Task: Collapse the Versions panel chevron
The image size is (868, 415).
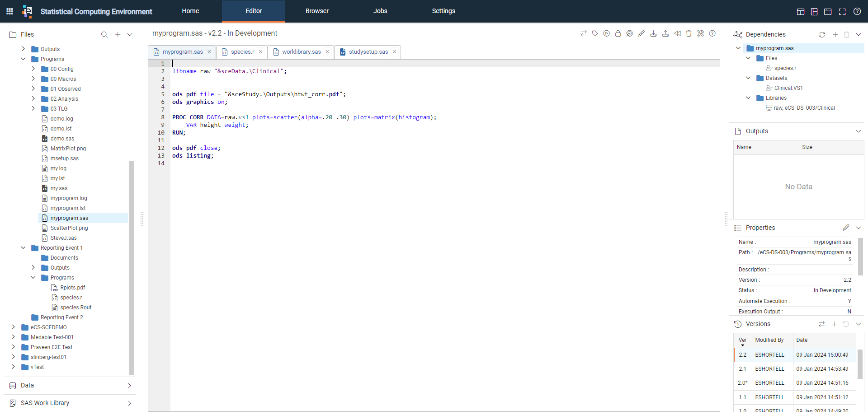Action: (x=859, y=324)
